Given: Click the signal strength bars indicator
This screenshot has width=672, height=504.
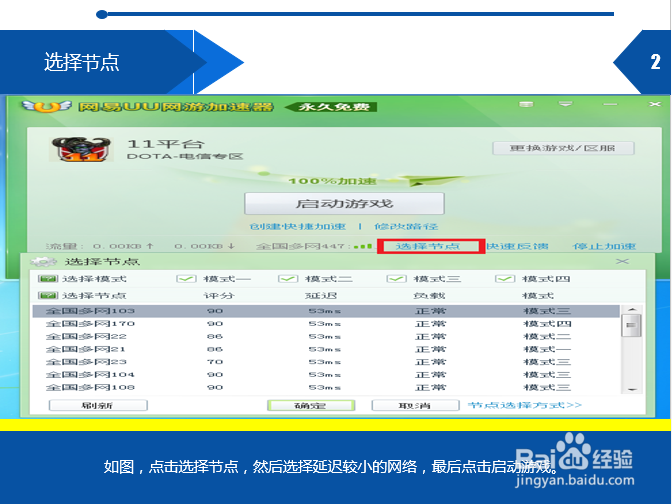Looking at the screenshot, I should click(363, 246).
